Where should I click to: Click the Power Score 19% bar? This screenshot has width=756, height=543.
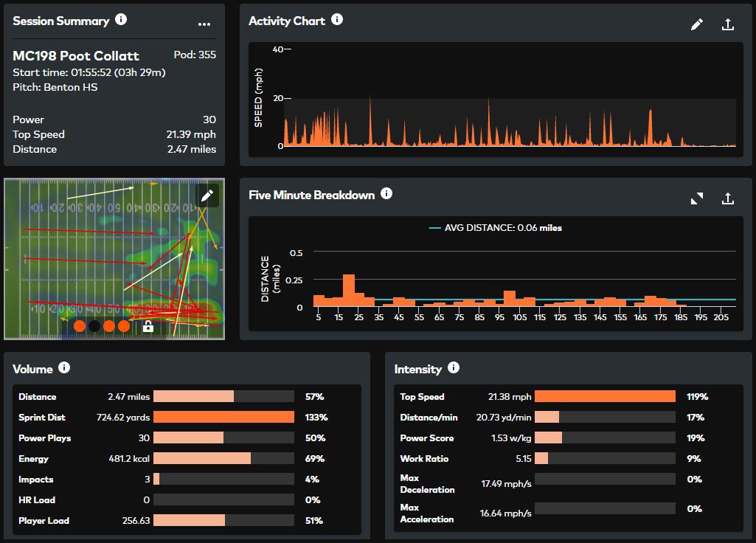[x=605, y=438]
